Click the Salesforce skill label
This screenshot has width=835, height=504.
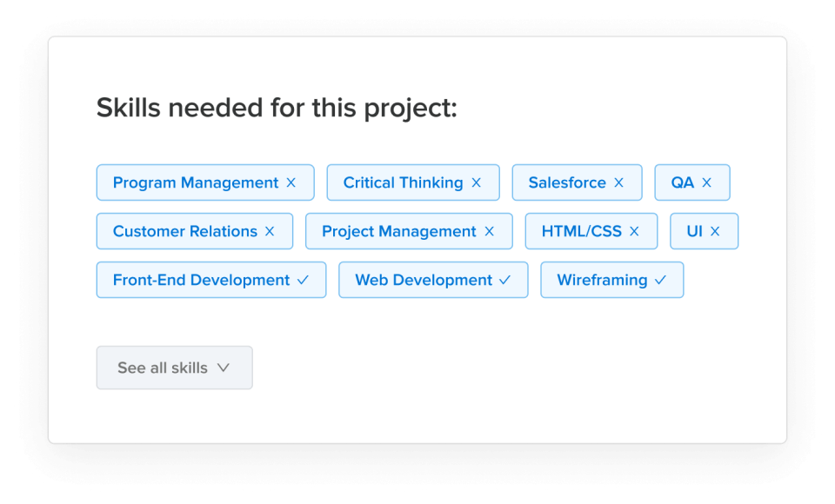(x=567, y=182)
